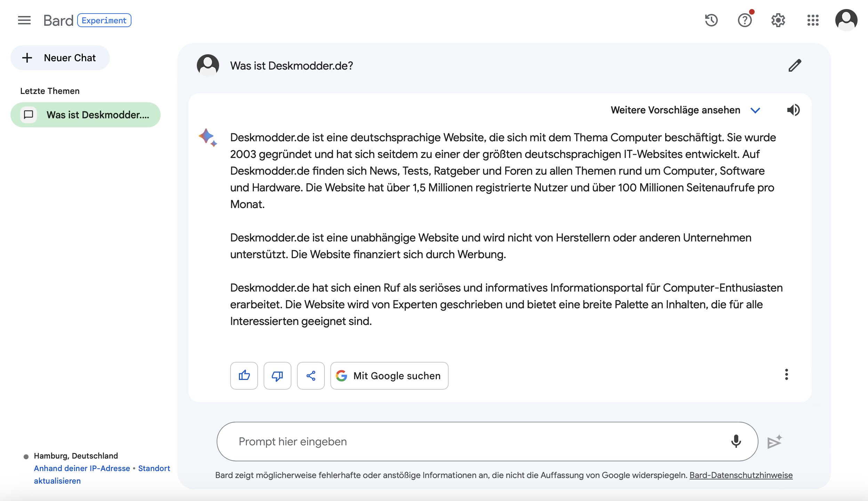Click user avatar beside the question
The height and width of the screenshot is (501, 868).
point(208,65)
